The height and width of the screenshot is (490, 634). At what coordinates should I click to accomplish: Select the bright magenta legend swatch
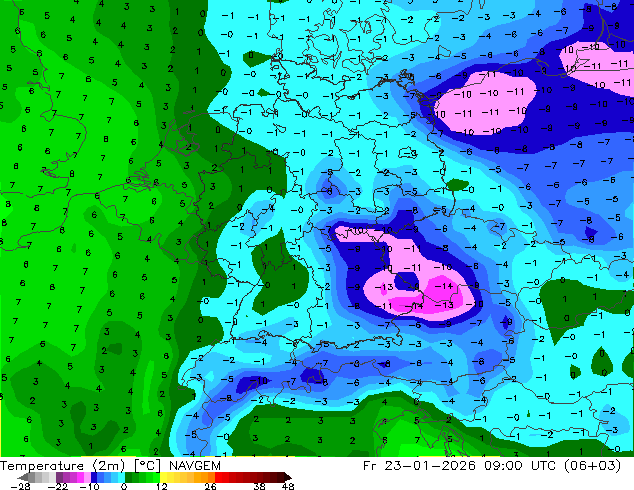tap(80, 477)
